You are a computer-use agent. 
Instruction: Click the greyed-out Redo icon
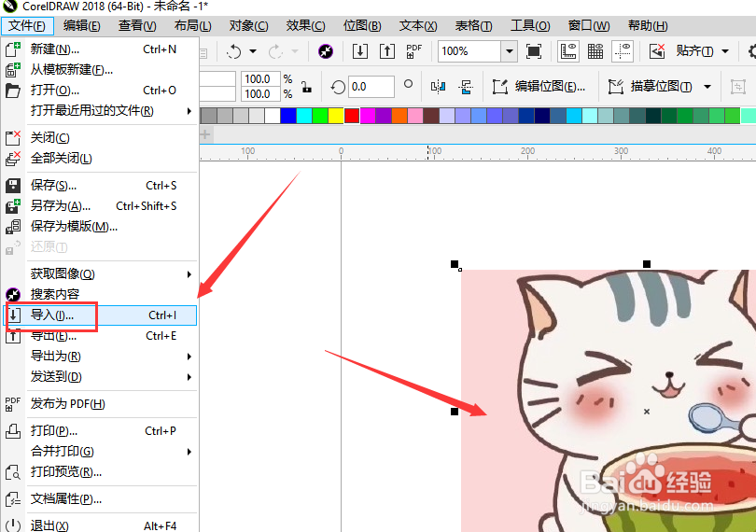pyautogui.click(x=275, y=51)
